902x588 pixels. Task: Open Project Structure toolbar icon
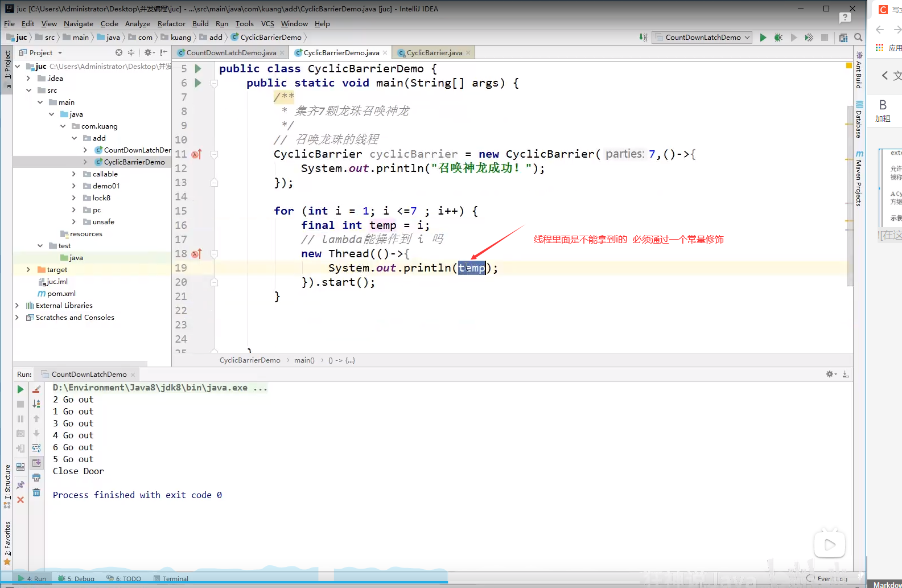[843, 38]
